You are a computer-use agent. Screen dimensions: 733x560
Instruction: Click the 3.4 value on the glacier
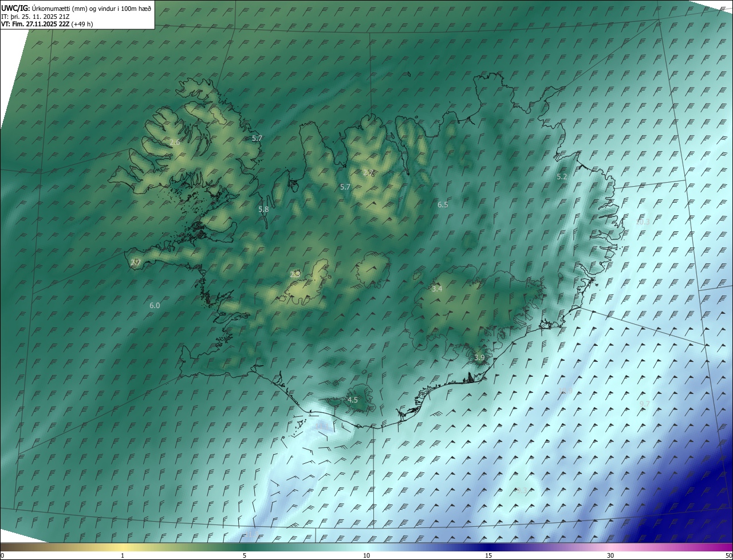click(x=437, y=289)
